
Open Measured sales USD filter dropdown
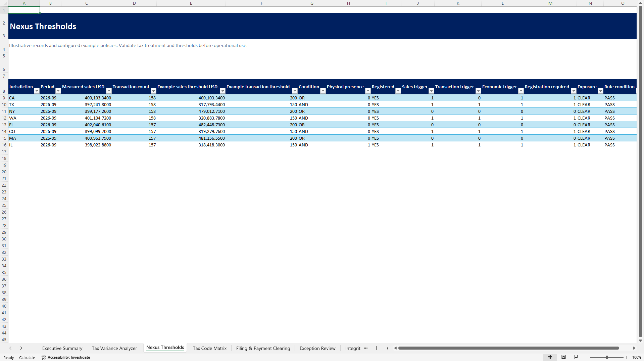[x=109, y=91]
